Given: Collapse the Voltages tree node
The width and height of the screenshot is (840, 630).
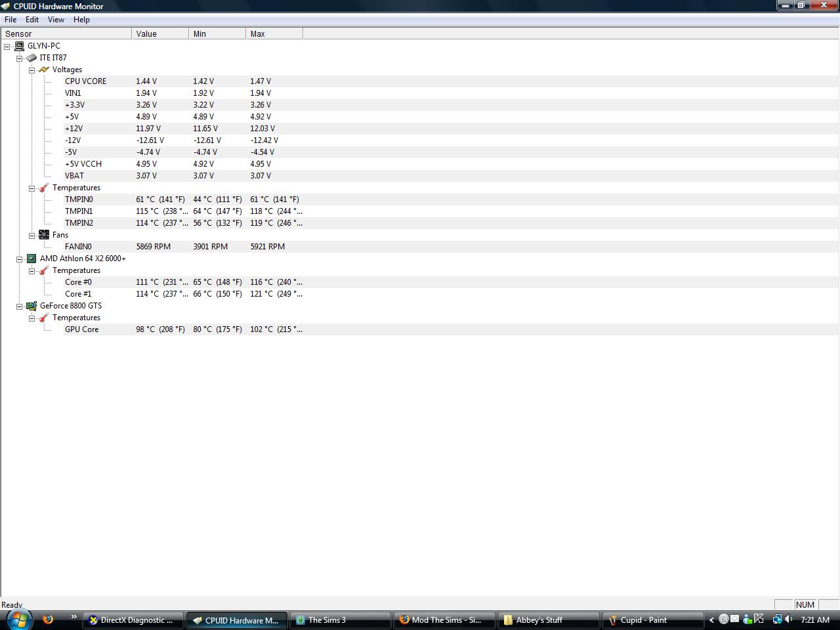Looking at the screenshot, I should tap(31, 70).
